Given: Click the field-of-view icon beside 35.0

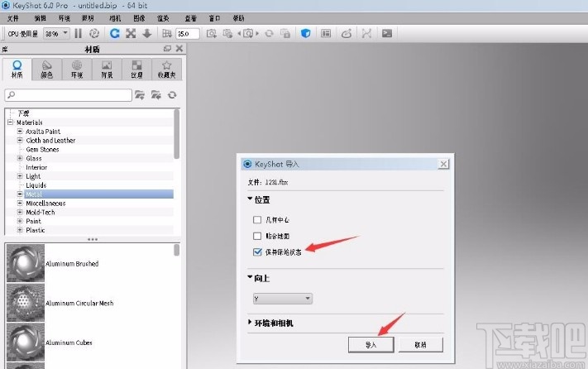Looking at the screenshot, I should tap(167, 33).
